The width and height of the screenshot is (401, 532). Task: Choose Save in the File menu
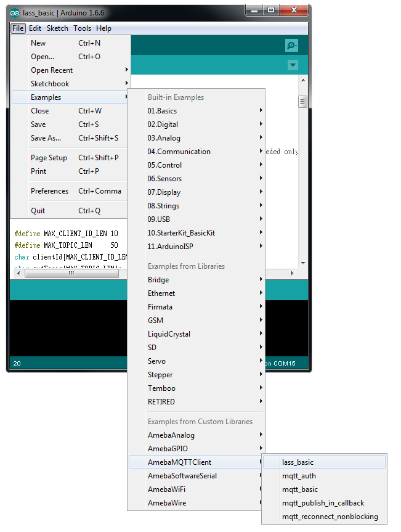pyautogui.click(x=70, y=125)
